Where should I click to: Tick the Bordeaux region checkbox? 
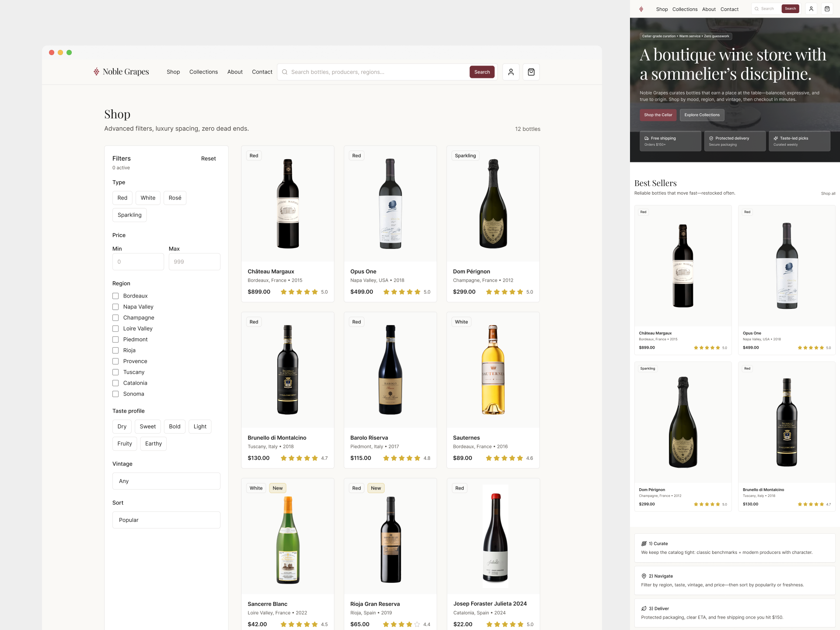point(115,296)
